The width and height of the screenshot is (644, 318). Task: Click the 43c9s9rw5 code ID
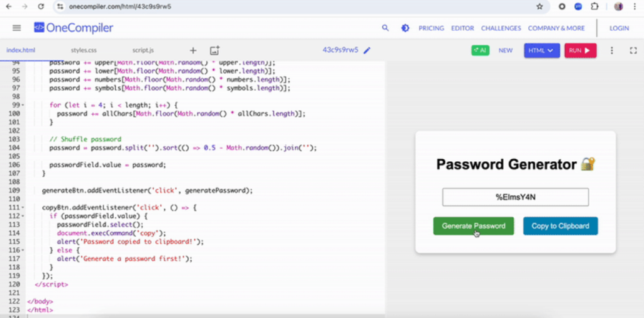point(340,50)
